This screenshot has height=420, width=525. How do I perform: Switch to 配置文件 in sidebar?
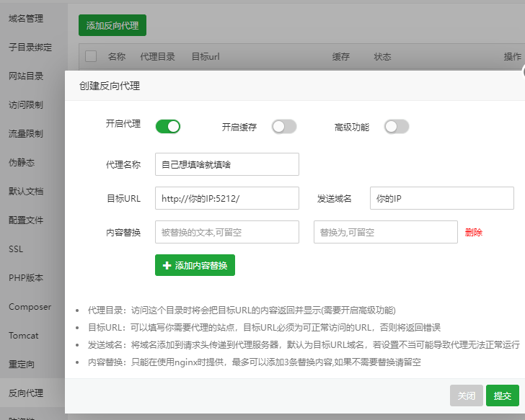(26, 220)
